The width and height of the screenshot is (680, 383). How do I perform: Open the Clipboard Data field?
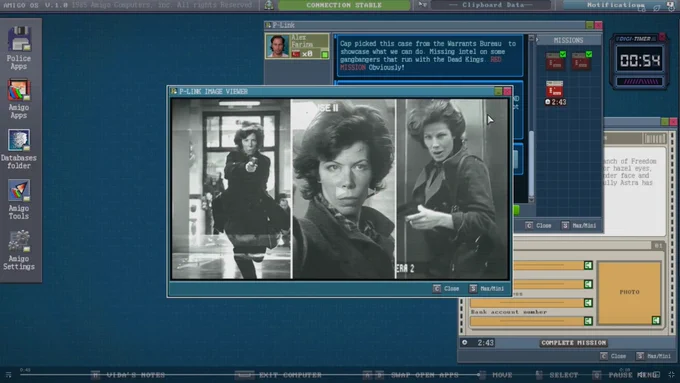[491, 5]
